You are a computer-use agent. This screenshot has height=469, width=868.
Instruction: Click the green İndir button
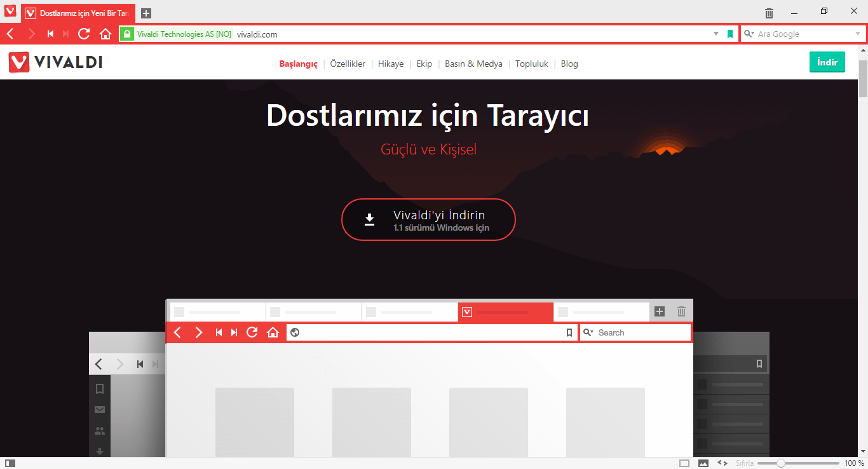click(827, 62)
